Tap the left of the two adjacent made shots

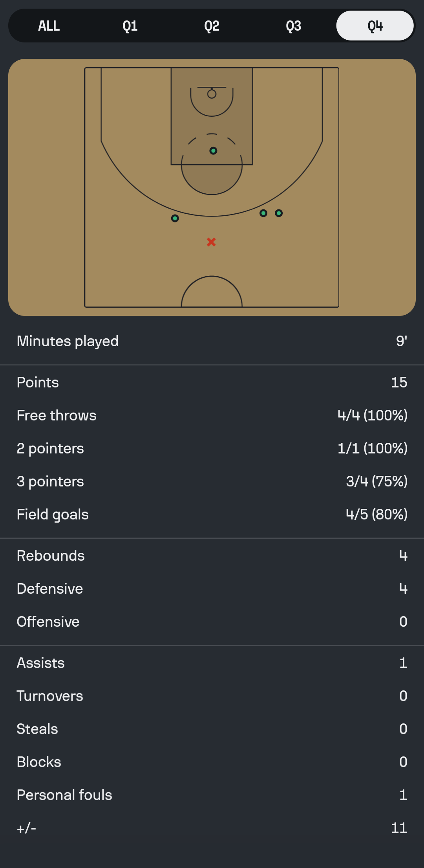(x=263, y=213)
